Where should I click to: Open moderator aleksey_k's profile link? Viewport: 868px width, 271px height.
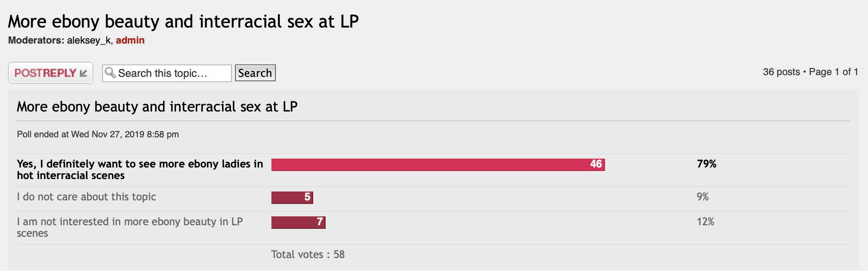coord(89,40)
